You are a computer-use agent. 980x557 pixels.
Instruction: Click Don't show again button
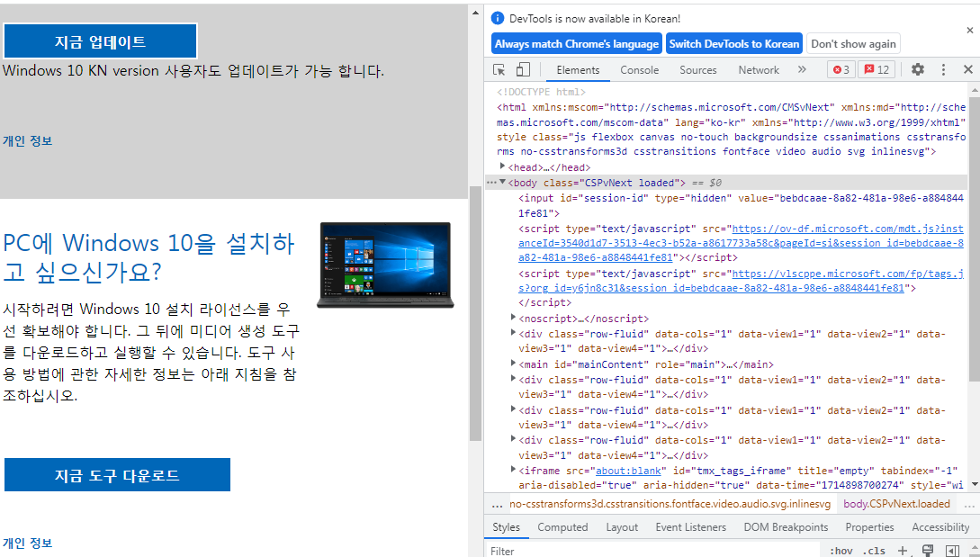point(853,44)
